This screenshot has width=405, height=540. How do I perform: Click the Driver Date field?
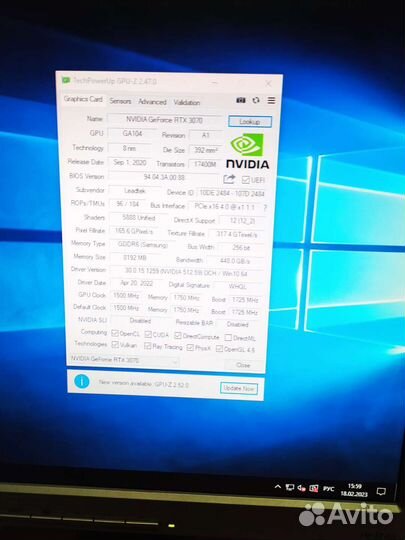pos(136,283)
